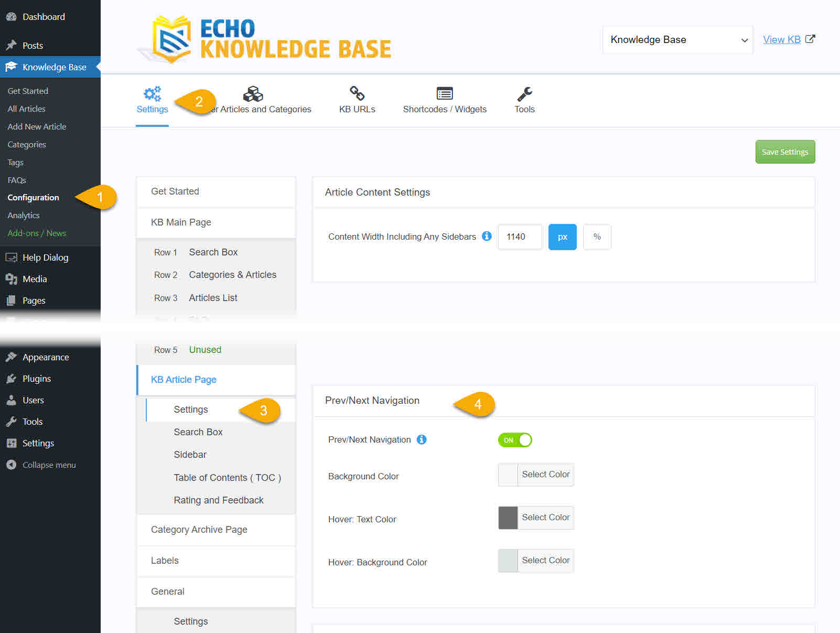Image resolution: width=840 pixels, height=633 pixels.
Task: Pick the Background Color swatch
Action: click(508, 475)
